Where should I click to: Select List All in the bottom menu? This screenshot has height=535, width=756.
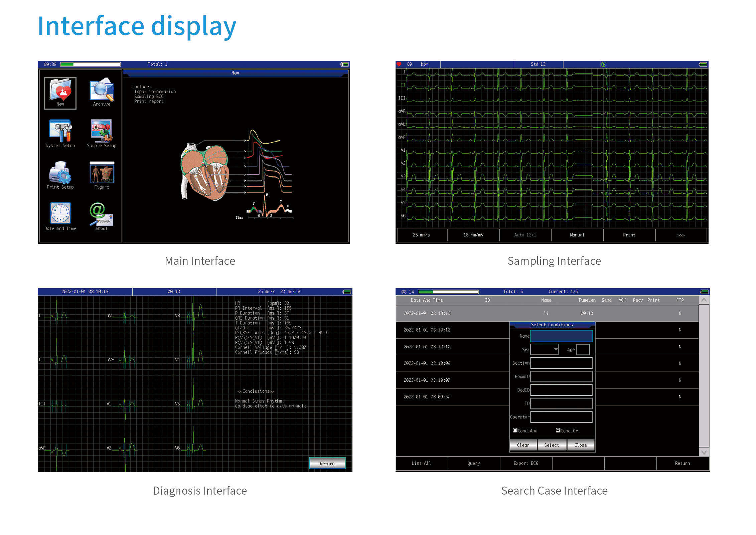pyautogui.click(x=421, y=463)
